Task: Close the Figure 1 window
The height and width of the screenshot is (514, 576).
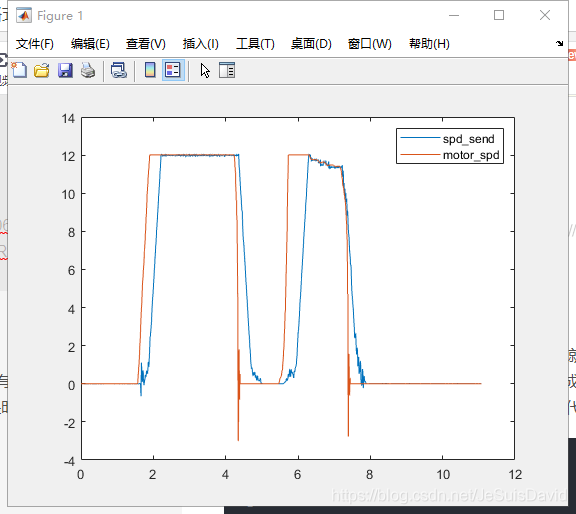Action: tap(545, 15)
